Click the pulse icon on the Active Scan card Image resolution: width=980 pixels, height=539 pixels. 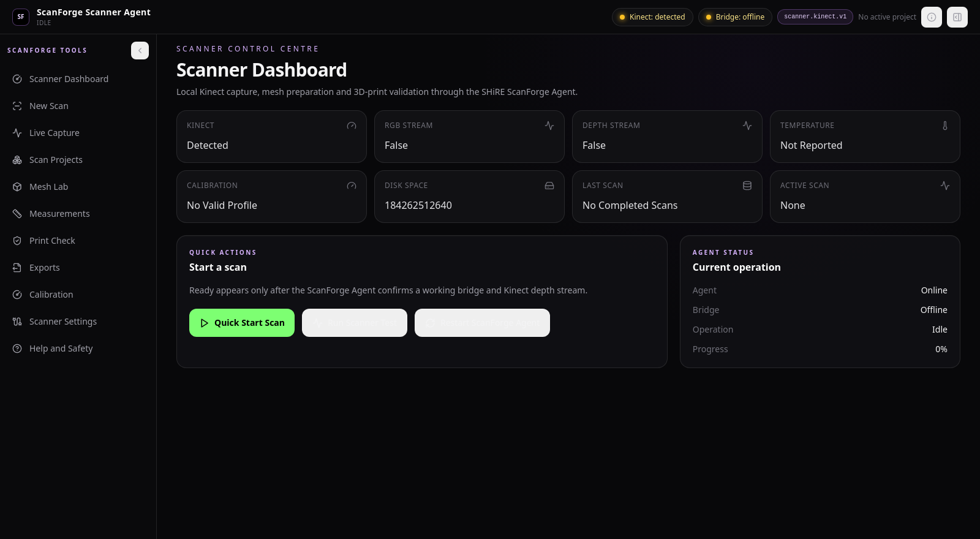[945, 186]
